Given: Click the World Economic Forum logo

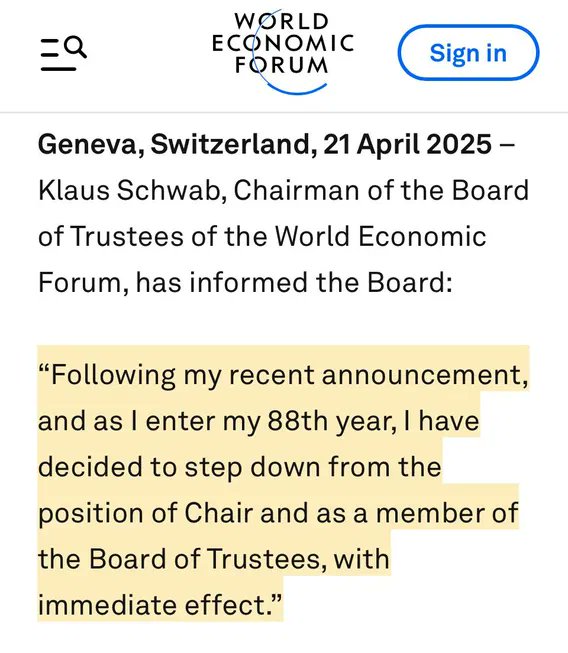Looking at the screenshot, I should [x=283, y=52].
